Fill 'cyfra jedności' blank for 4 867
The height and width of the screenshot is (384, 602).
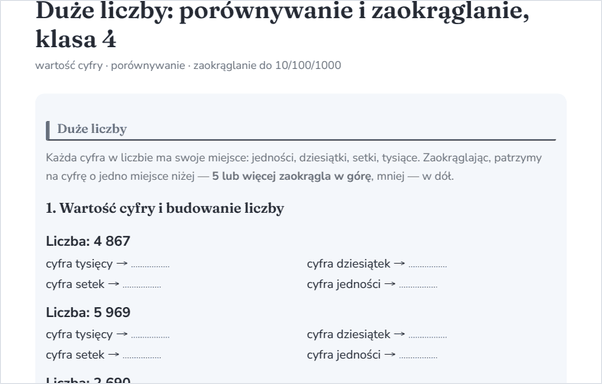point(418,285)
